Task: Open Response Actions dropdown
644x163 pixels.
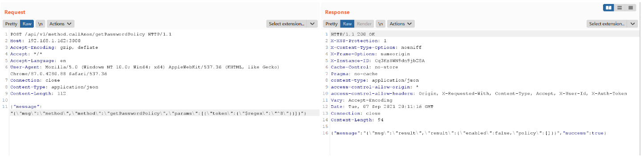Action: [401, 24]
